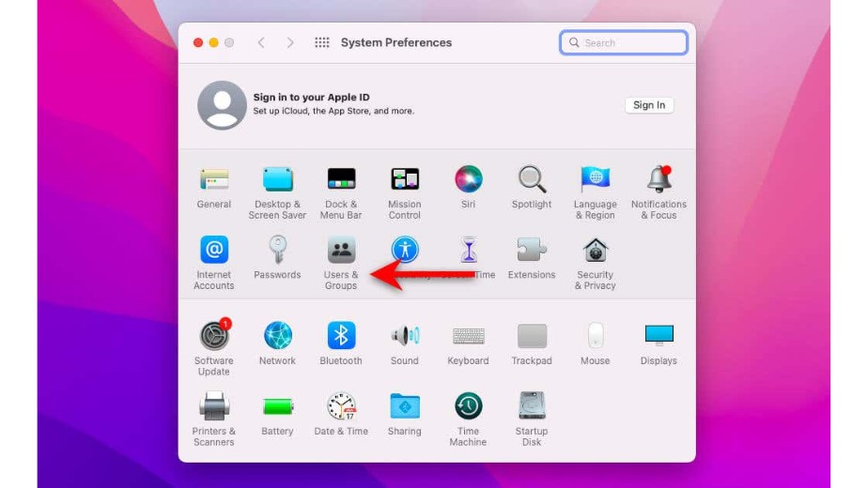
Task: Click the Search field
Action: (624, 42)
